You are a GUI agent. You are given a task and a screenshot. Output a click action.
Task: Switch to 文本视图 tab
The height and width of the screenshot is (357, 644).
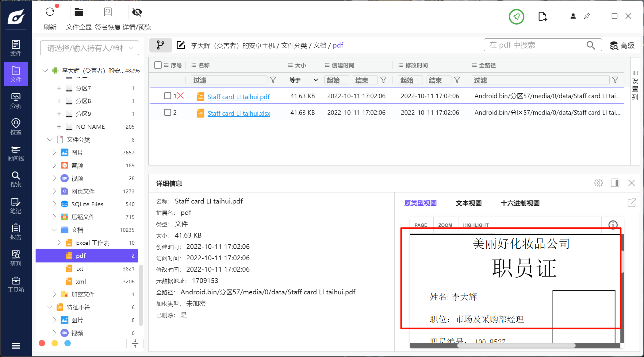pos(468,203)
